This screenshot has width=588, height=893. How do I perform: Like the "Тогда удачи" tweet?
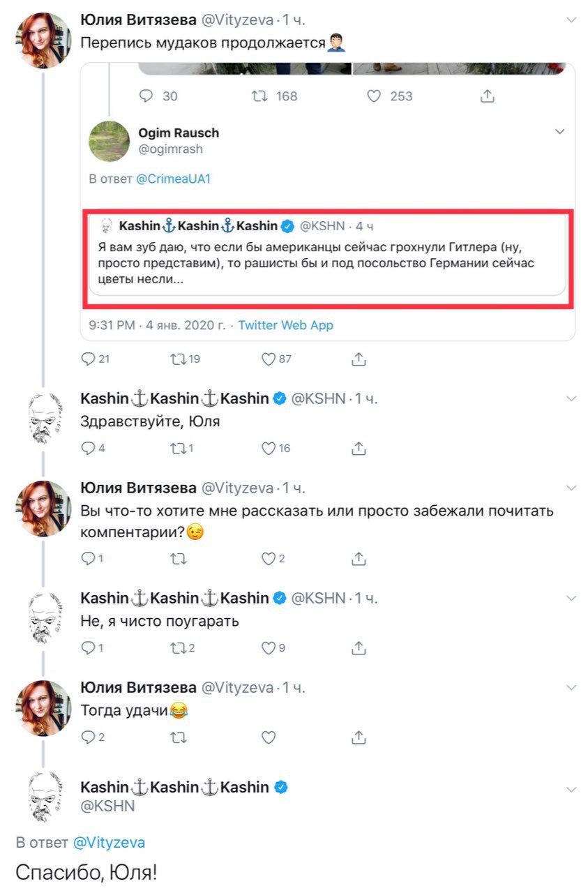(x=269, y=737)
